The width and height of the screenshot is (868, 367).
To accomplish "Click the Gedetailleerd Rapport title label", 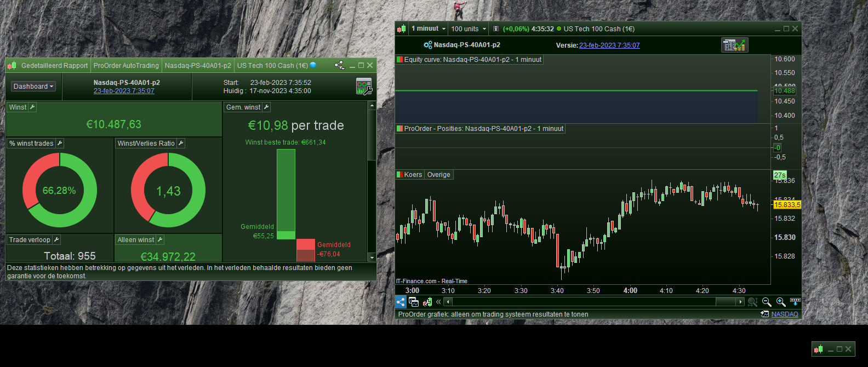I will pyautogui.click(x=54, y=66).
